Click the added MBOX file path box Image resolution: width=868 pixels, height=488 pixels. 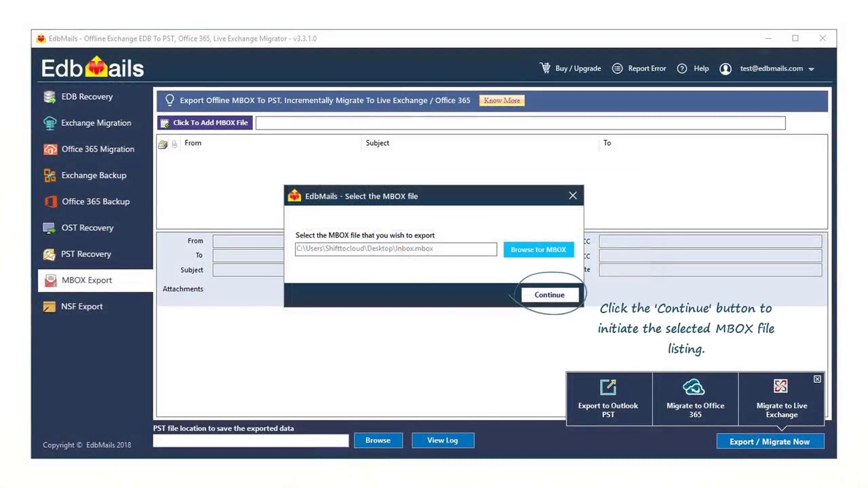tap(521, 123)
